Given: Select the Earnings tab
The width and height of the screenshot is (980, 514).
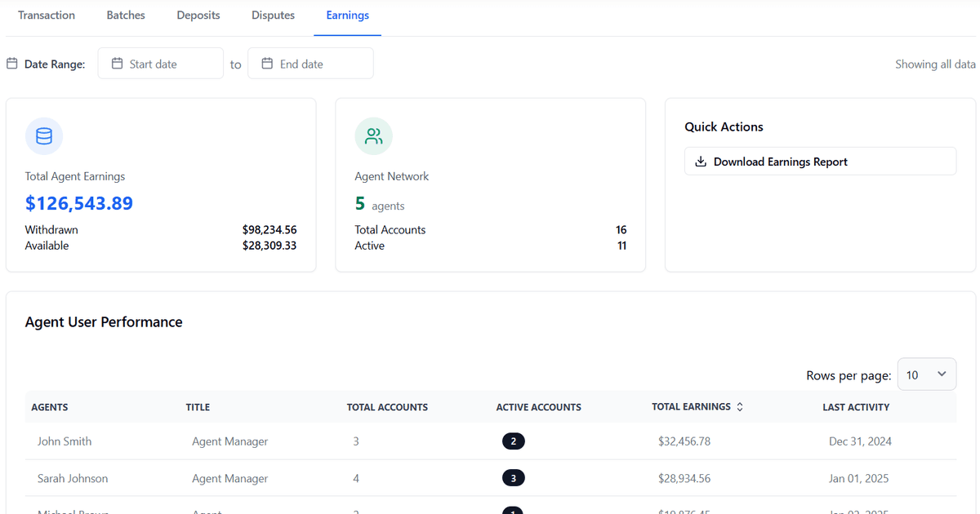Looking at the screenshot, I should click(x=347, y=16).
